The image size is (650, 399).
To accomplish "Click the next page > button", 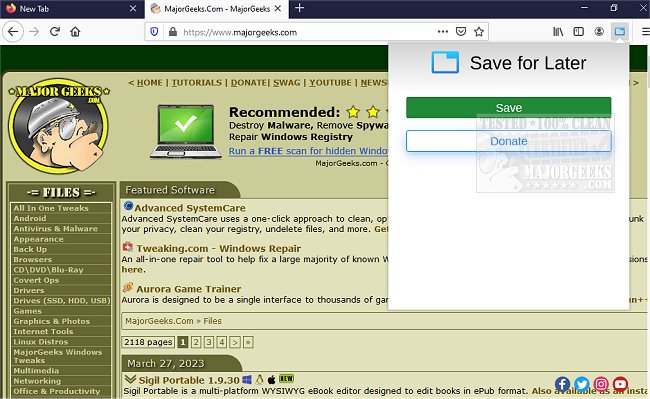I will [235, 342].
